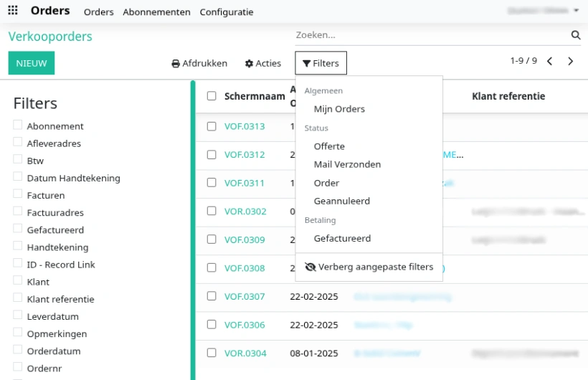Click the search magnifier icon
588x380 pixels.
(x=576, y=35)
